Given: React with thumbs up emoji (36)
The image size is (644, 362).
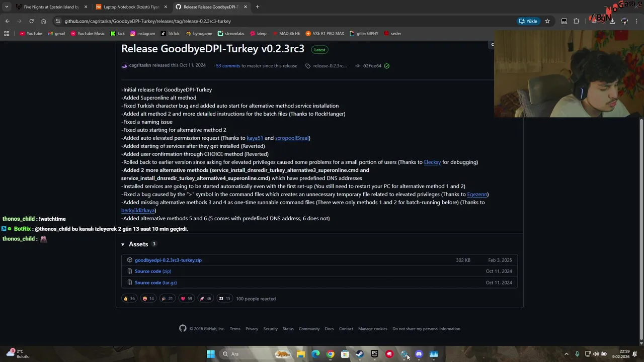Looking at the screenshot, I should coord(129,299).
